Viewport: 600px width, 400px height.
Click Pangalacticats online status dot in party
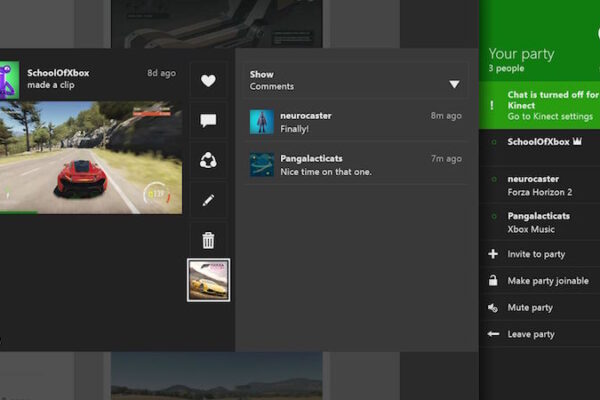coord(494,216)
